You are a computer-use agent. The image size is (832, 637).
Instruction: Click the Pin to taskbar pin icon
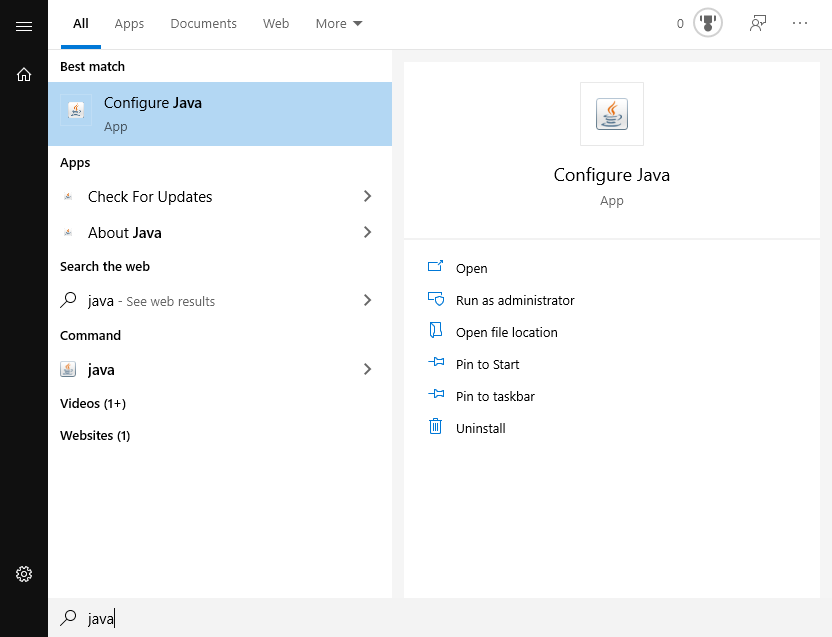pyautogui.click(x=436, y=394)
